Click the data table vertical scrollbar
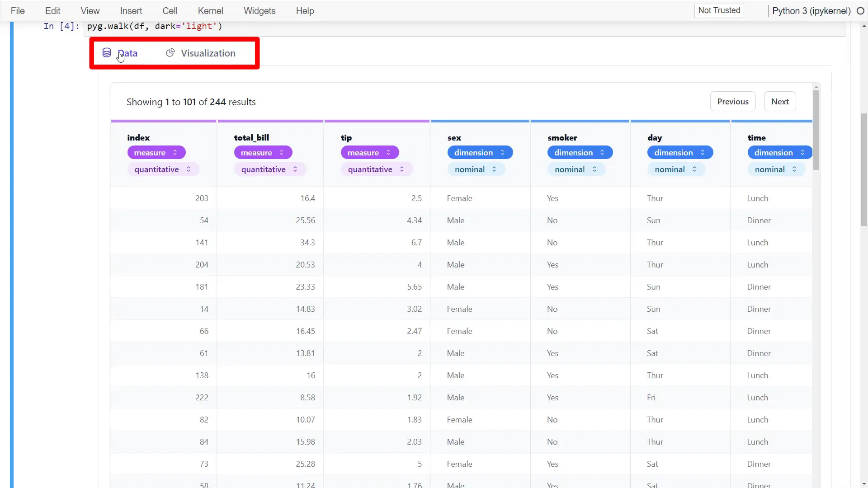Image resolution: width=868 pixels, height=488 pixels. click(816, 131)
